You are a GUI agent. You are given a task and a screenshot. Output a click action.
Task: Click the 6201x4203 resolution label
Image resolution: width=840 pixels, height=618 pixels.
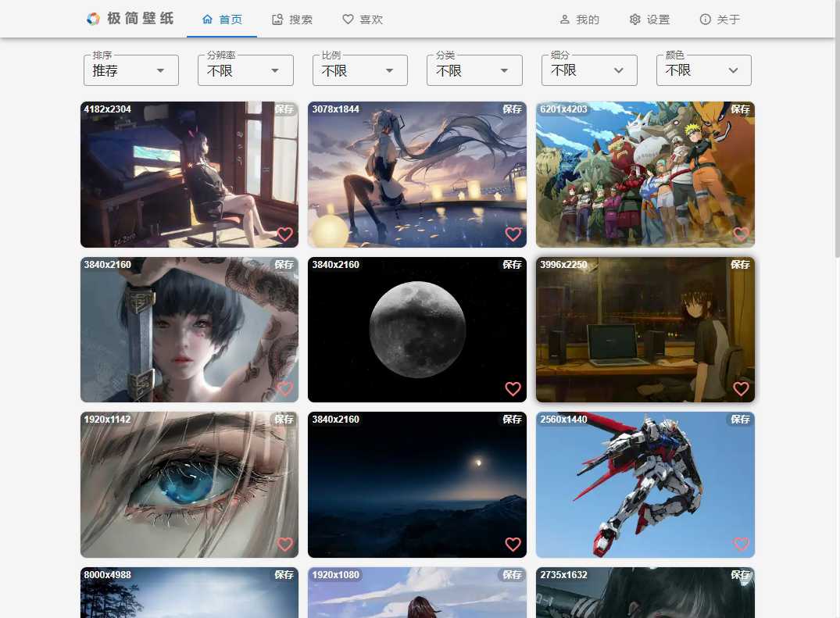point(563,109)
